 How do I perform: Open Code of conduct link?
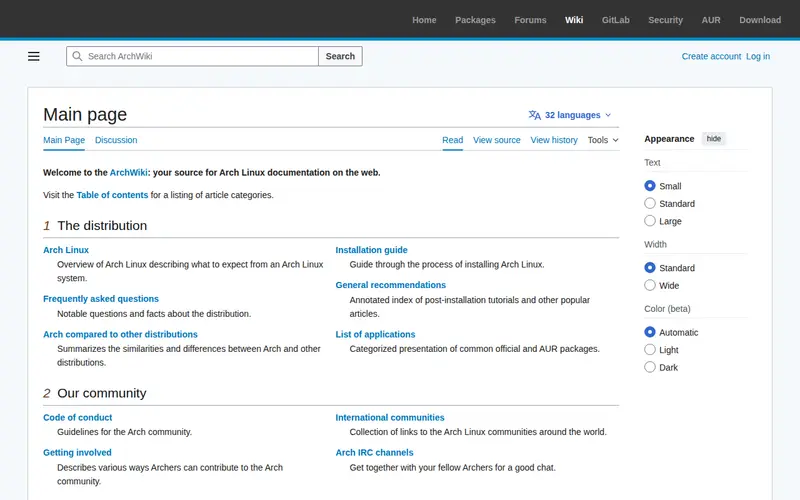(x=78, y=417)
